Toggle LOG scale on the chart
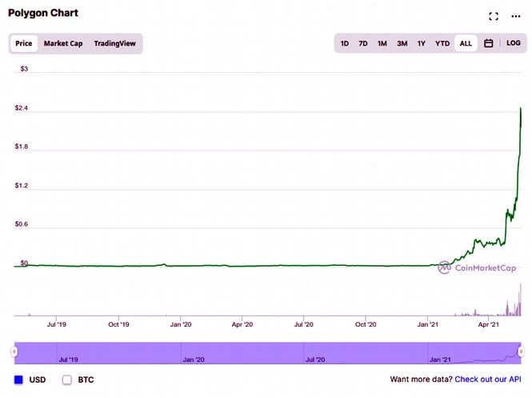 514,43
